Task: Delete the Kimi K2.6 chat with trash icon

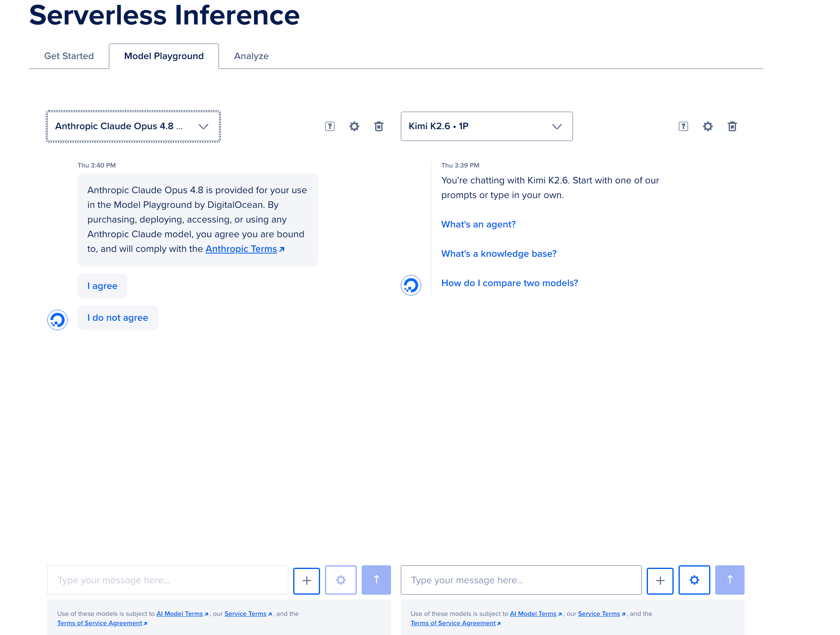Action: coord(732,126)
